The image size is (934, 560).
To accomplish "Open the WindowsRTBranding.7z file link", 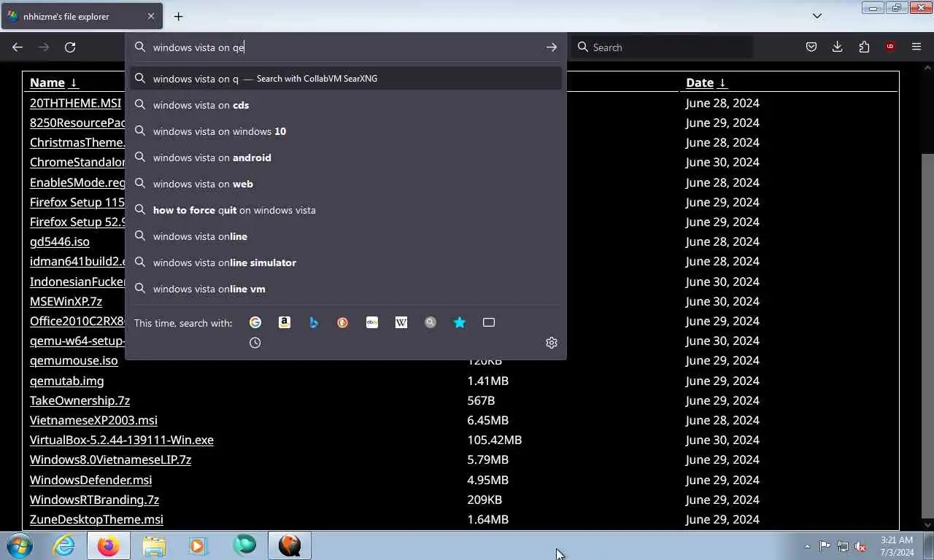I will pos(94,499).
